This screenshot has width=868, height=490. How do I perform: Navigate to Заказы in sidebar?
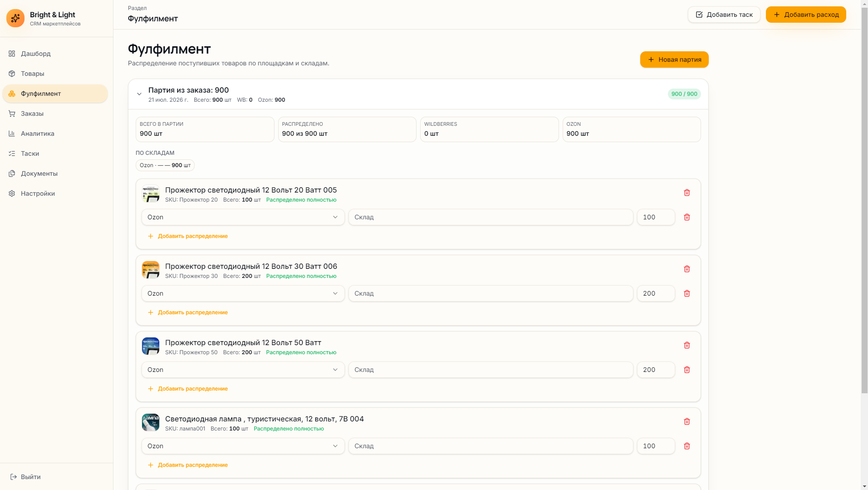coord(55,114)
